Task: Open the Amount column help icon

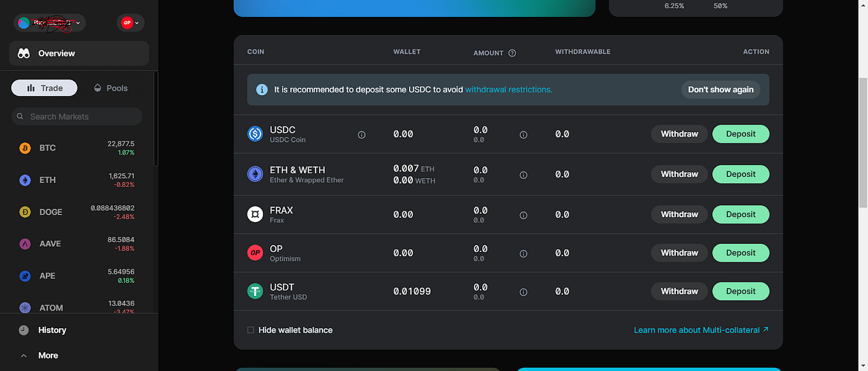Action: pos(512,53)
